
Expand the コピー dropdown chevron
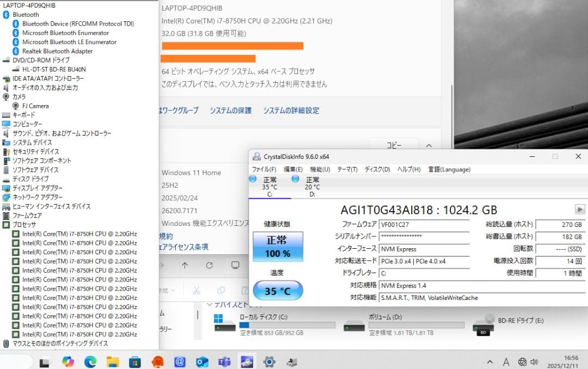[x=430, y=145]
